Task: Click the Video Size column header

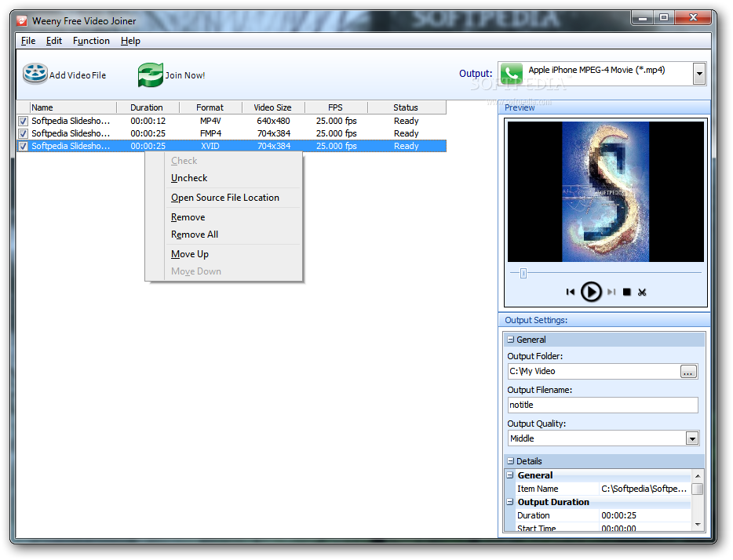Action: (x=273, y=107)
